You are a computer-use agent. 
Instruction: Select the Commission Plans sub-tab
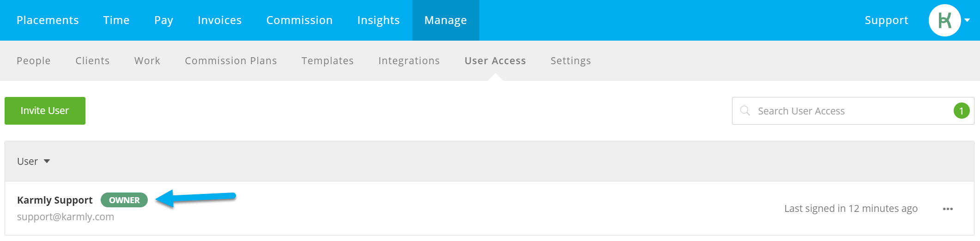(x=231, y=60)
